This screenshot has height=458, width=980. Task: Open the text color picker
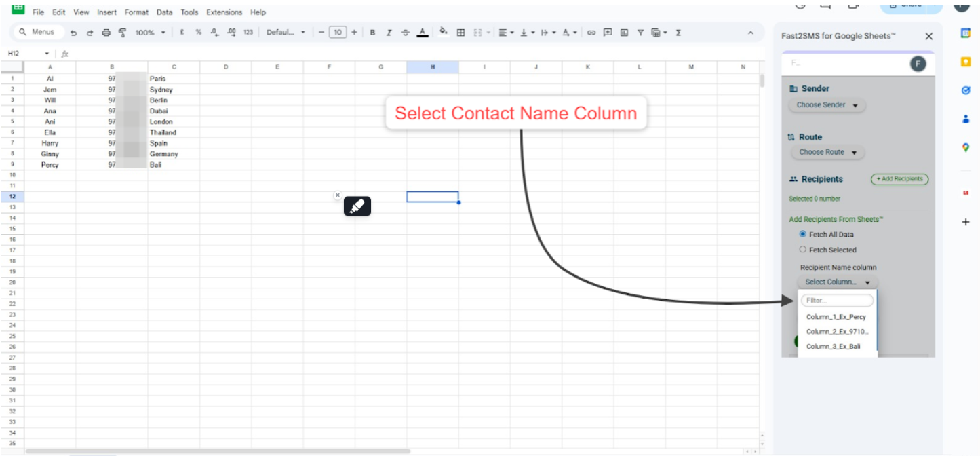(423, 33)
